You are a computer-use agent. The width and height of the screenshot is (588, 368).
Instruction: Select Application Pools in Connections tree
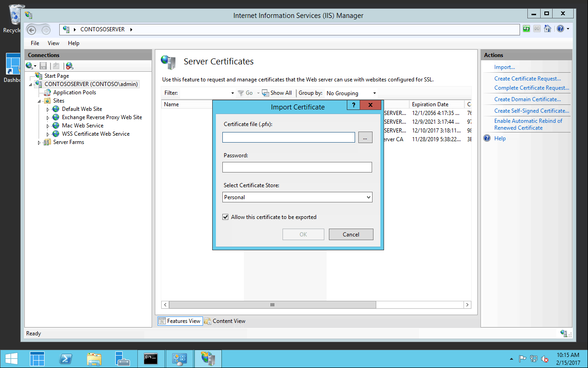click(x=74, y=92)
